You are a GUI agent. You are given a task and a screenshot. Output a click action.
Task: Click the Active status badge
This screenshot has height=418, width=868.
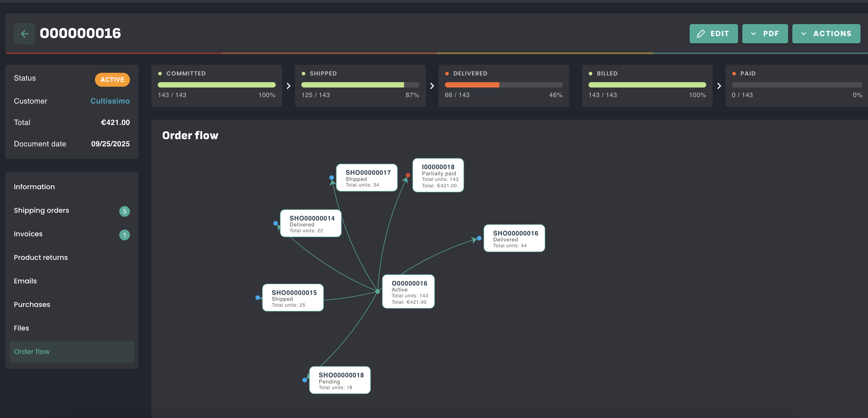coord(112,79)
